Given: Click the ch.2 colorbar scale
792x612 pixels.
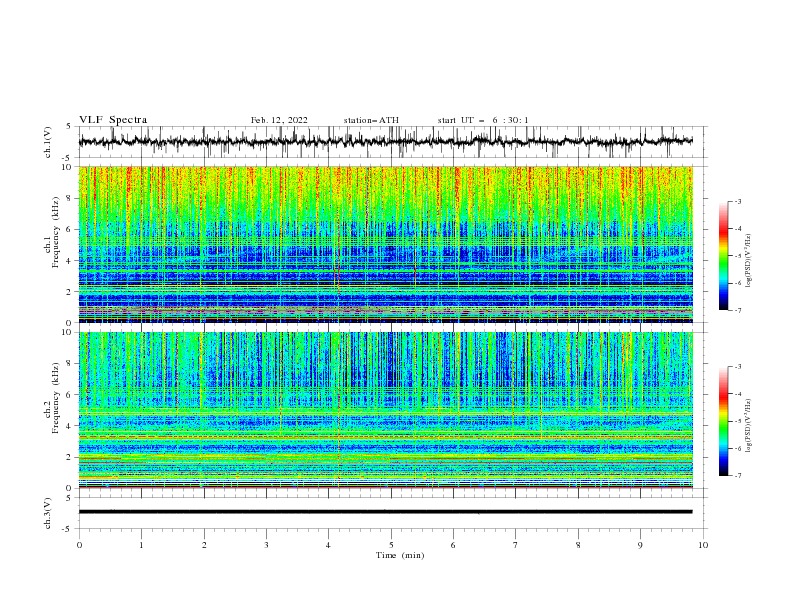Looking at the screenshot, I should click(x=723, y=421).
